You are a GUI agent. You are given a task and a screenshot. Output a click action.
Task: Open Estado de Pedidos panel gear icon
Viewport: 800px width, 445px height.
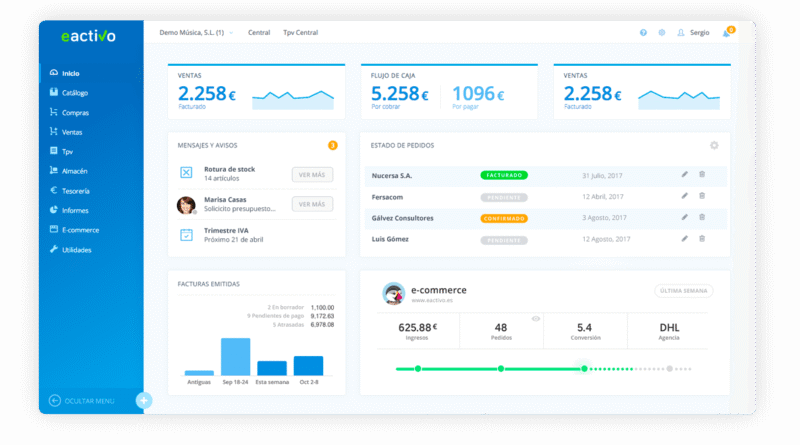pos(714,145)
